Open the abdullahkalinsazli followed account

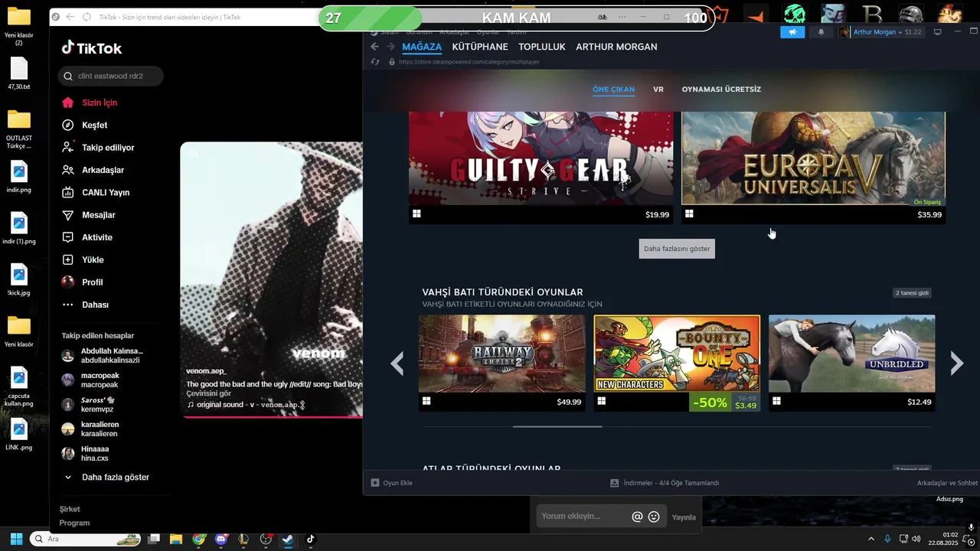point(103,356)
